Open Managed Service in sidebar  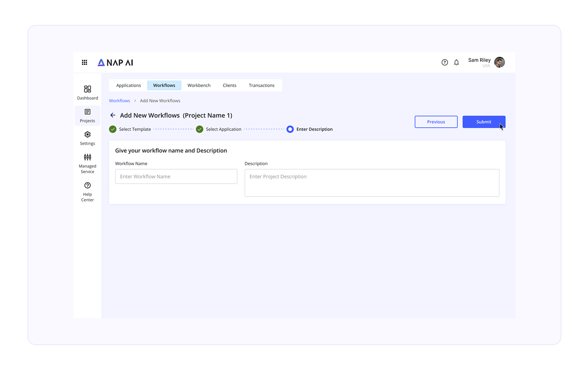87,163
